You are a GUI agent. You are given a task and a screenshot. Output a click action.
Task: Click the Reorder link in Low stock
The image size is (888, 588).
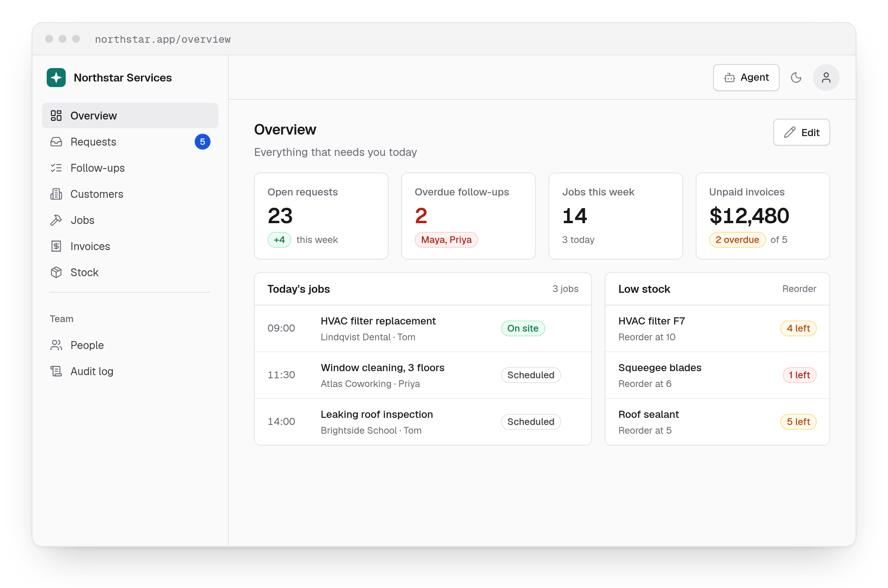[799, 289]
